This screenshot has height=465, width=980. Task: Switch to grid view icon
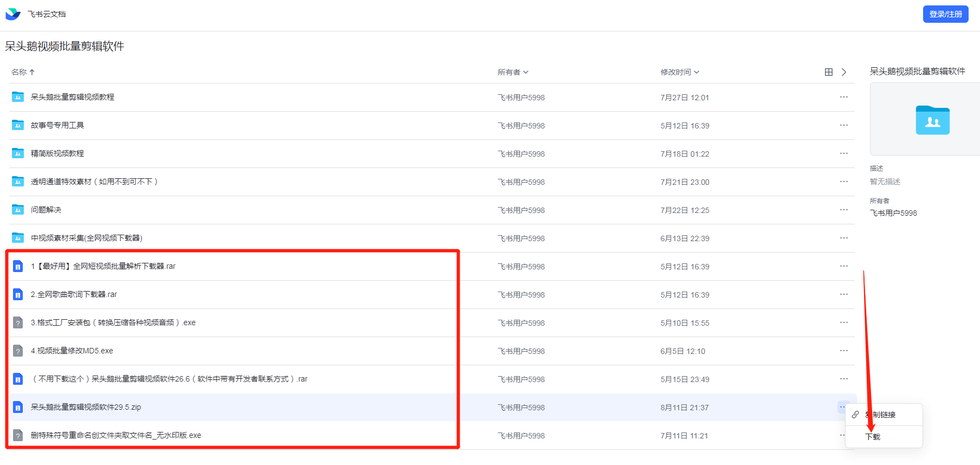coord(828,72)
